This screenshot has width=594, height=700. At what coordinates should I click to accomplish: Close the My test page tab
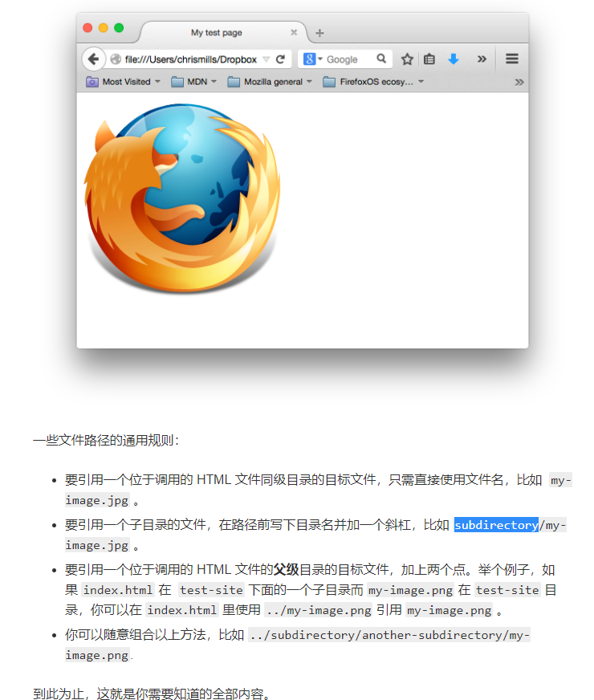tap(294, 32)
